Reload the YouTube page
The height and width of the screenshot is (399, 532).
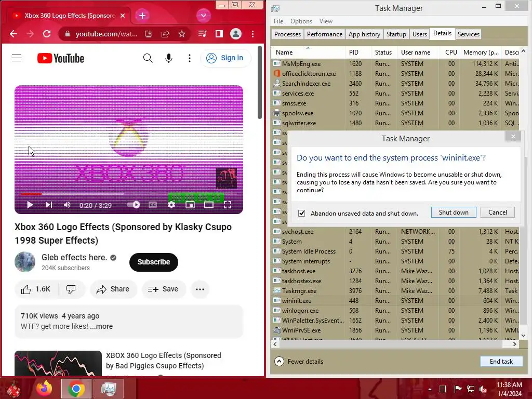coord(47,34)
